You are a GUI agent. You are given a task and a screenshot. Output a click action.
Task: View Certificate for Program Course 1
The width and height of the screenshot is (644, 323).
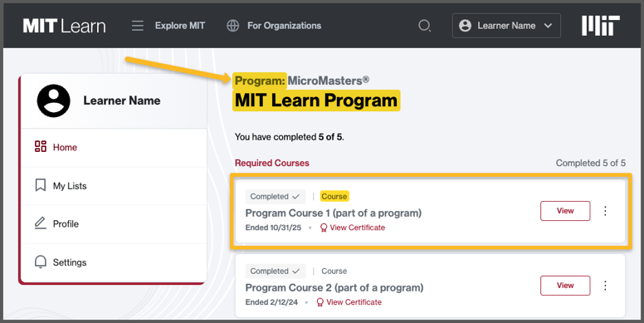pos(358,228)
